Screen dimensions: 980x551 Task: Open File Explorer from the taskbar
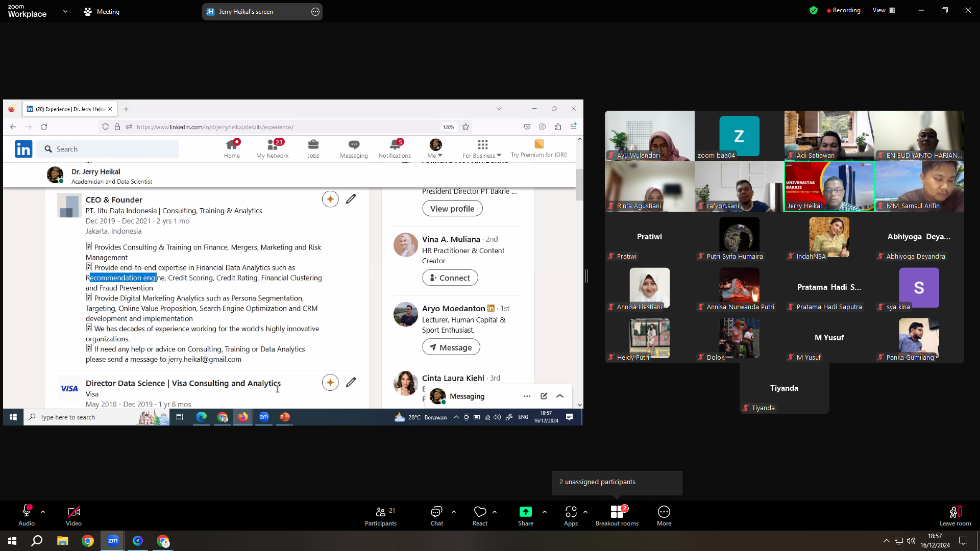tap(62, 541)
